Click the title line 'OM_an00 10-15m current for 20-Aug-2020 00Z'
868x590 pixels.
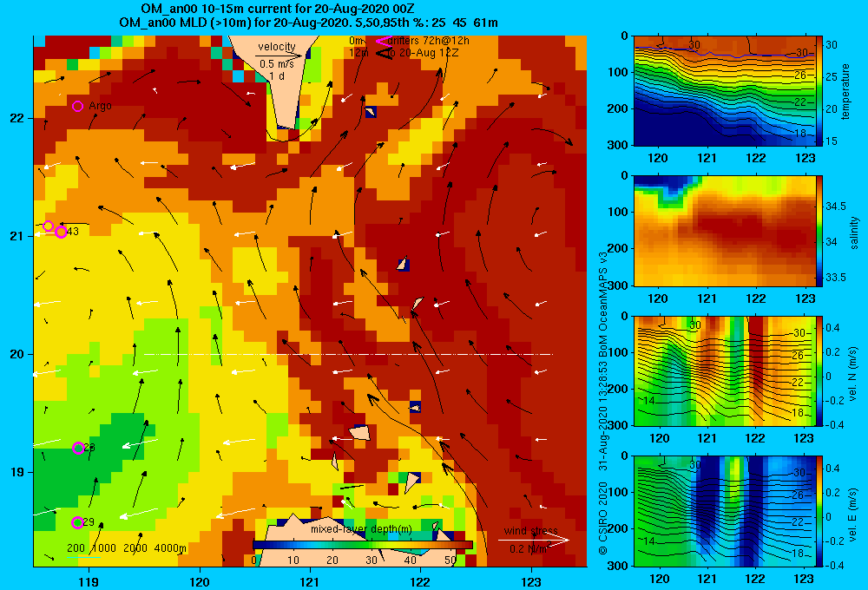pyautogui.click(x=278, y=9)
